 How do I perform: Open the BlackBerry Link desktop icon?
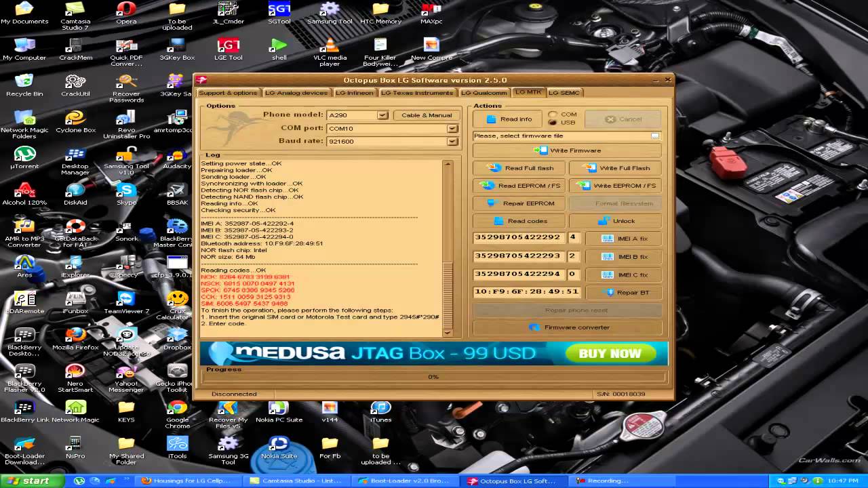pyautogui.click(x=24, y=411)
